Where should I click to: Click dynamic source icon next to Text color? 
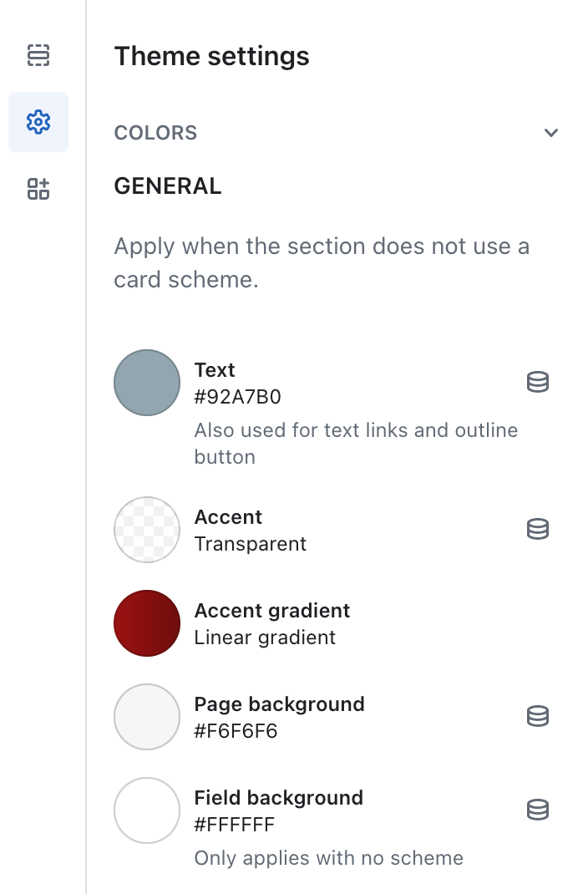[x=538, y=382]
